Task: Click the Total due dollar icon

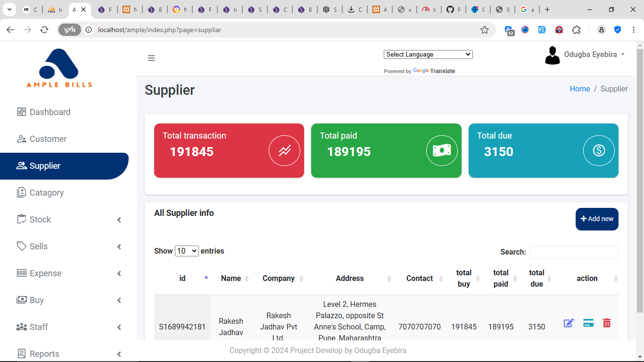Action: tap(599, 151)
